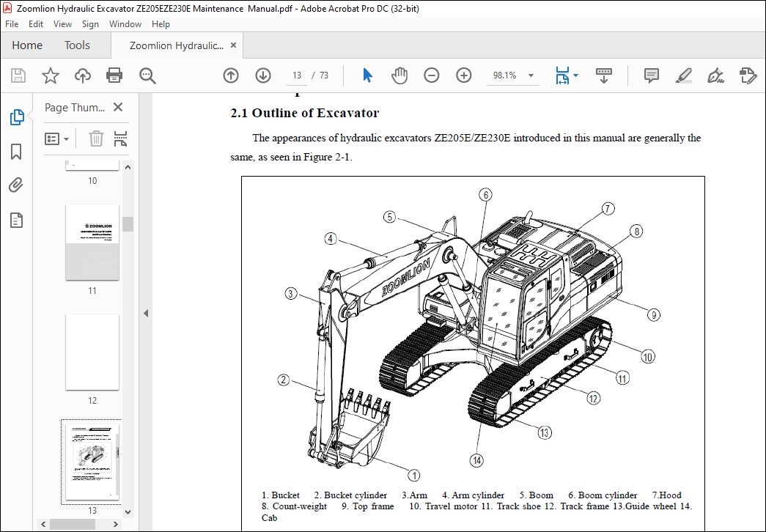Open the Edit menu
The width and height of the screenshot is (766, 532).
(x=36, y=24)
